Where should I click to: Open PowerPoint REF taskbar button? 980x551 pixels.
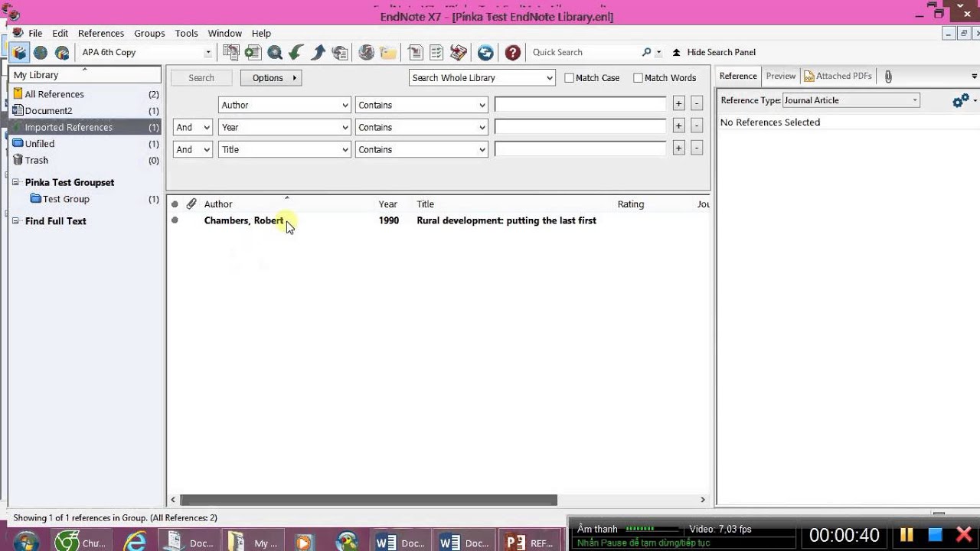point(530,543)
